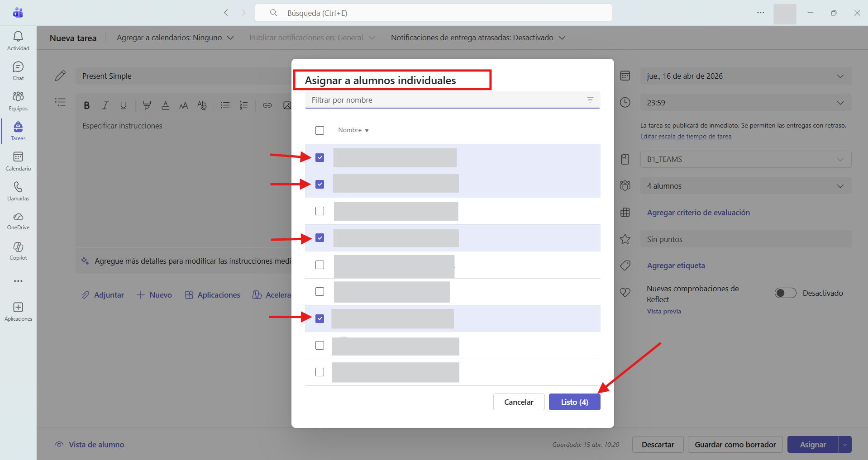The image size is (868, 460).
Task: Sort by the Nombre column header
Action: point(353,130)
